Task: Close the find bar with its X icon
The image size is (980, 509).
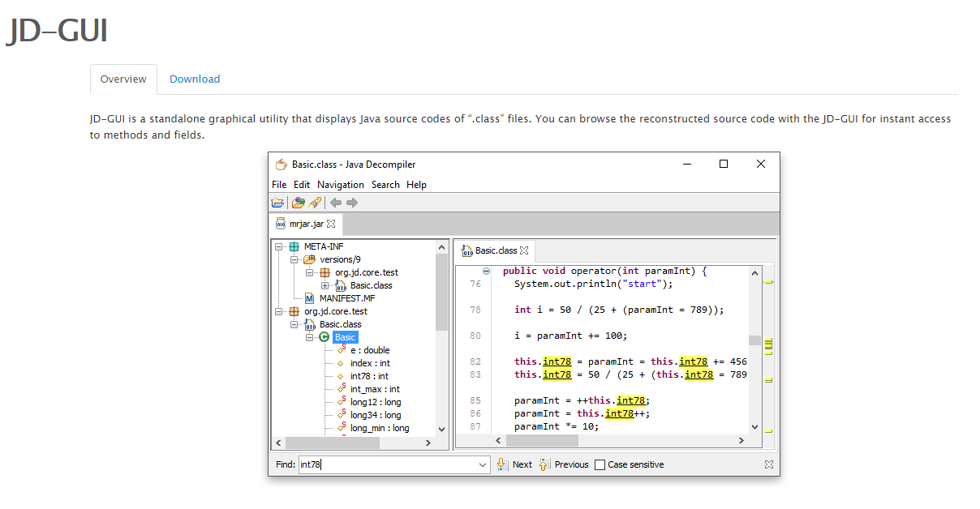Action: [x=769, y=464]
